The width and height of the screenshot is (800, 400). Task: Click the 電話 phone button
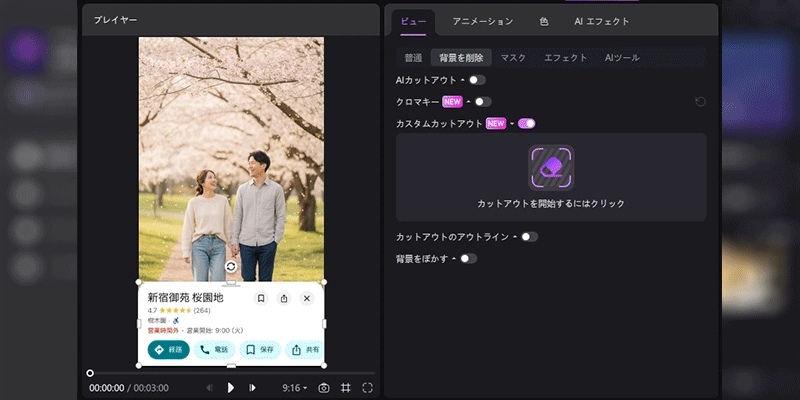(x=214, y=350)
